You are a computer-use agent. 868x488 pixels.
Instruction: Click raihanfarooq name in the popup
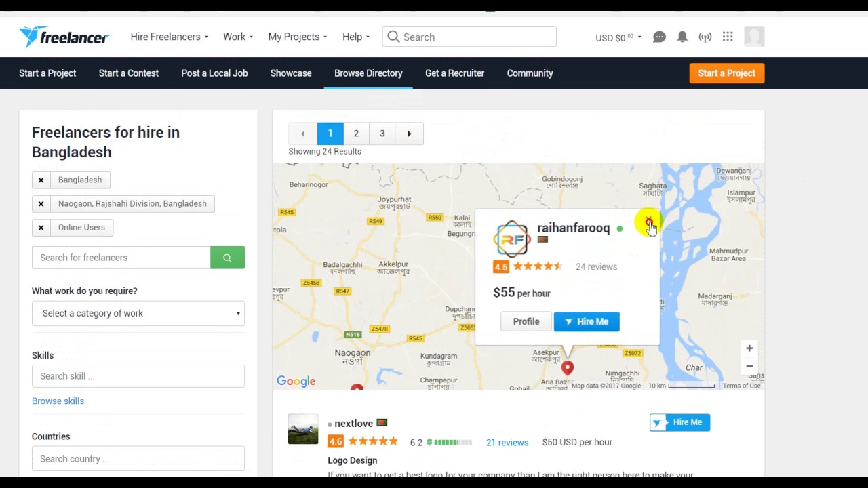(x=574, y=228)
